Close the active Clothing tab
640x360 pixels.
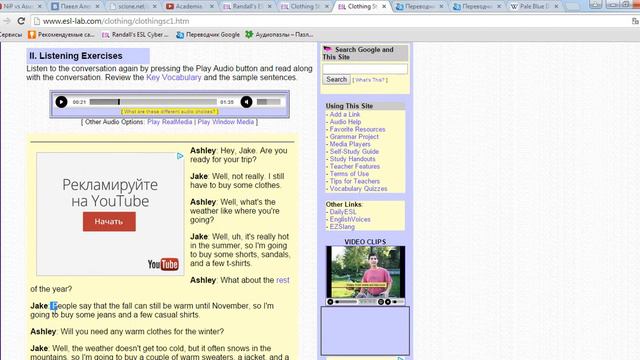[384, 7]
